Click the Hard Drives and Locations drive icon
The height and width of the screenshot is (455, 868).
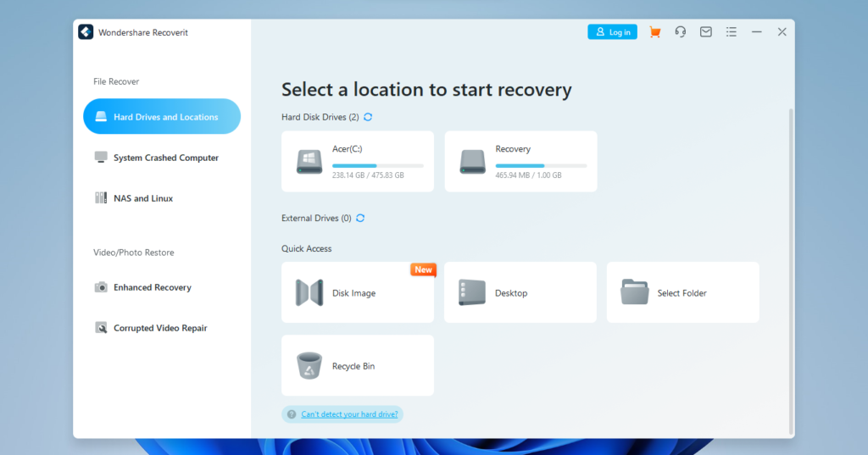click(x=101, y=116)
